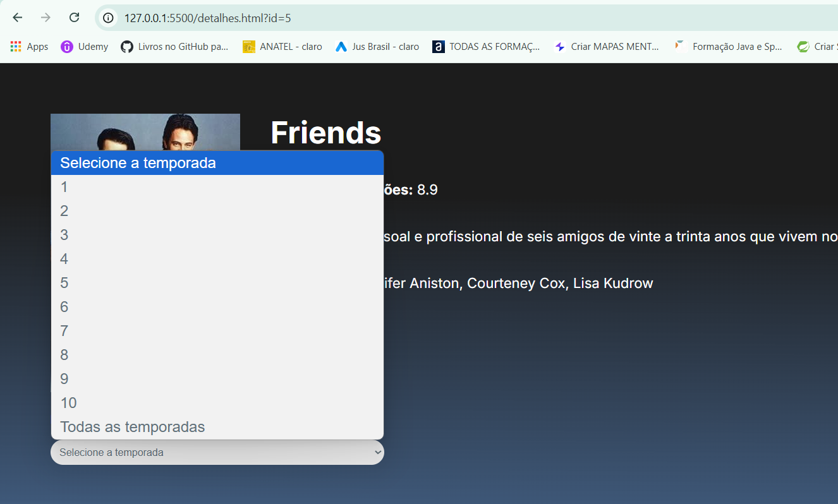The width and height of the screenshot is (838, 504).
Task: Select season 2 in dropdown list
Action: coord(217,211)
